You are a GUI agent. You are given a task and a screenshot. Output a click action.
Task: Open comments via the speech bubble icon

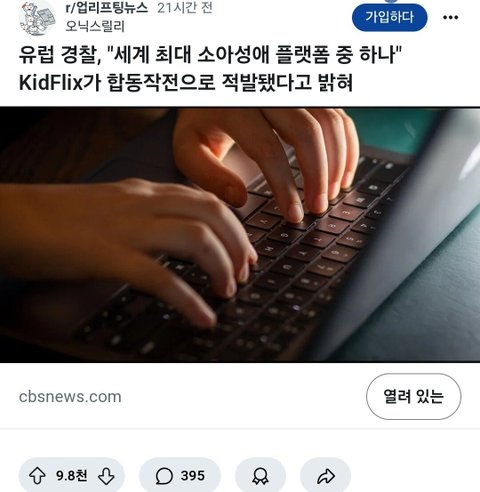pyautogui.click(x=164, y=476)
